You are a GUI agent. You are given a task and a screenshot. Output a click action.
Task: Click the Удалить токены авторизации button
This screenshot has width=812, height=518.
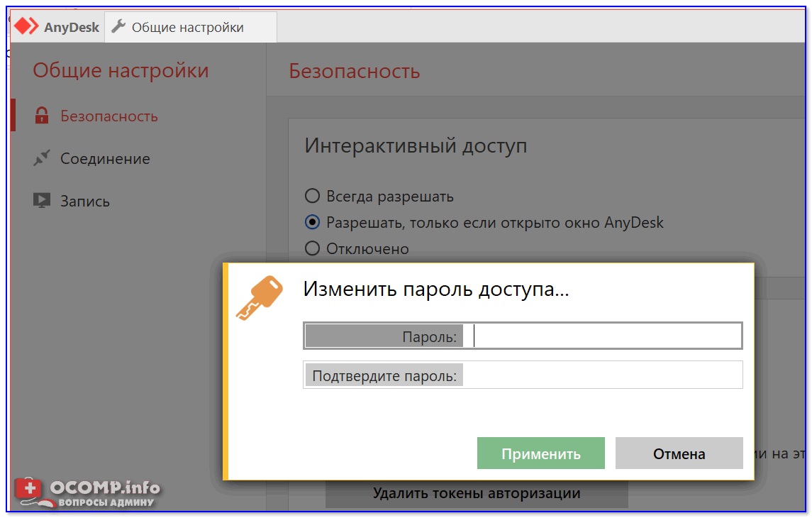tap(477, 493)
